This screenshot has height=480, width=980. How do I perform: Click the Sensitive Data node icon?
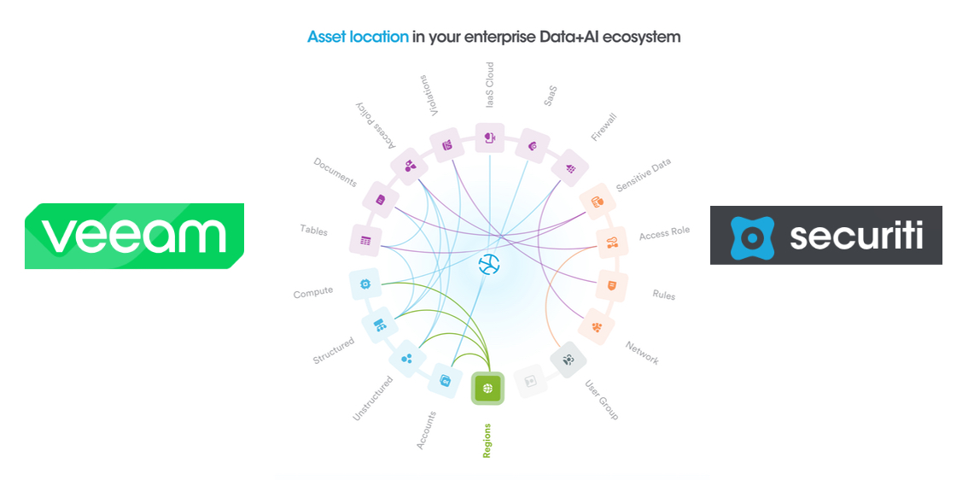click(598, 202)
